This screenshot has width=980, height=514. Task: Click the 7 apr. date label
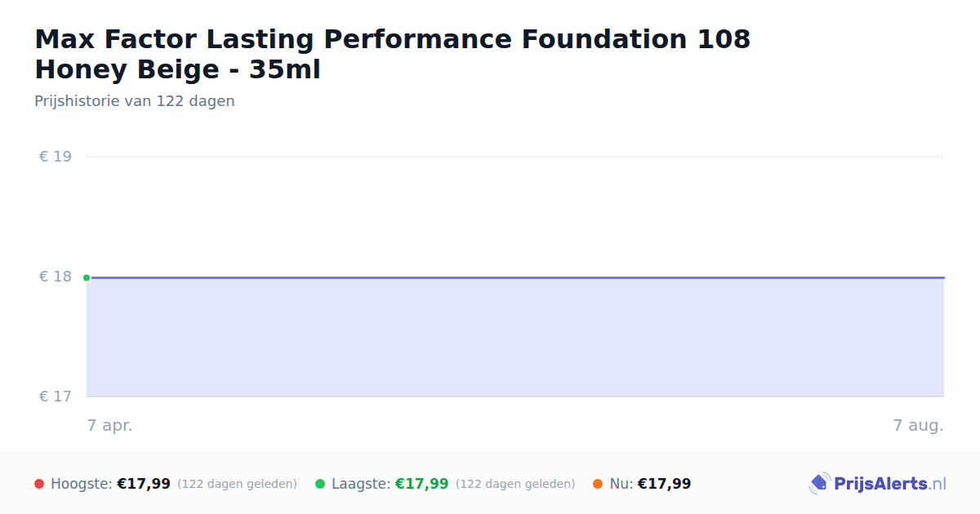(x=110, y=425)
